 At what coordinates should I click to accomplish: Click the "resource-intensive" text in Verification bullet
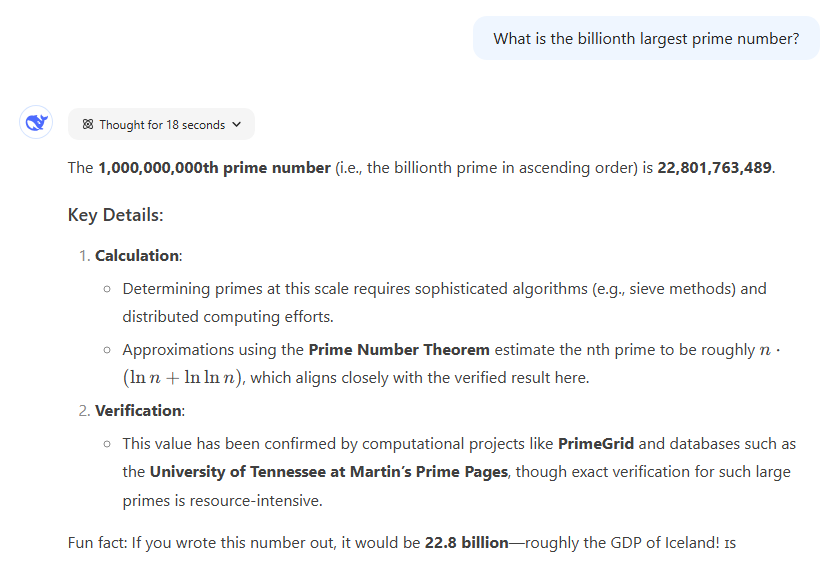tap(257, 501)
